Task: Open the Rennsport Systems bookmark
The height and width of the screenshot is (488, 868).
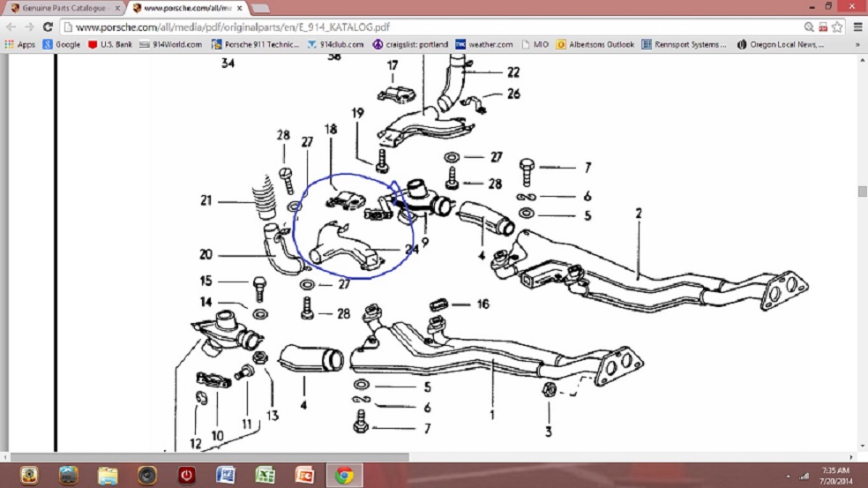Action: [685, 44]
